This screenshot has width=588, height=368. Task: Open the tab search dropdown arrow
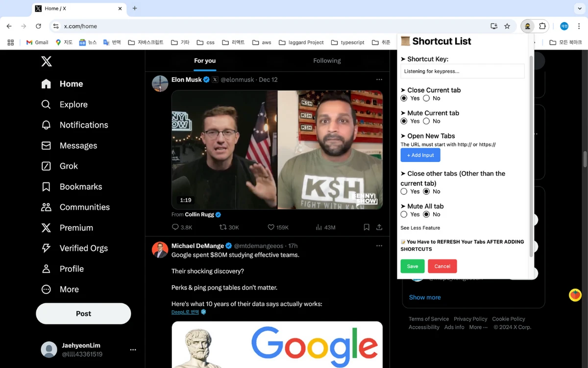tap(580, 8)
